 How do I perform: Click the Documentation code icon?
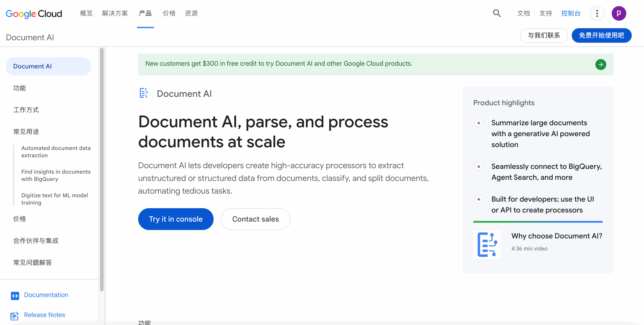15,296
